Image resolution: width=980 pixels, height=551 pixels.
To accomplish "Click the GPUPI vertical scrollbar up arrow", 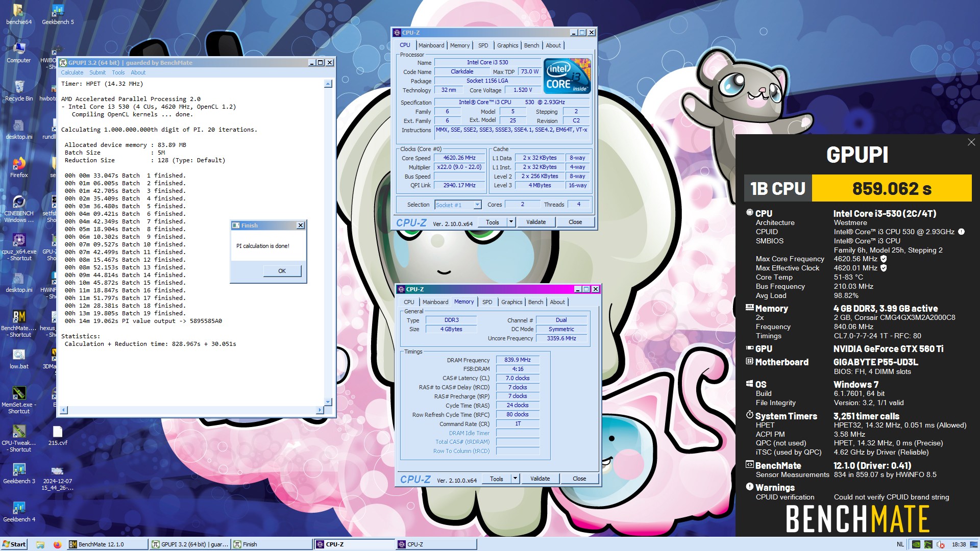I will 328,84.
